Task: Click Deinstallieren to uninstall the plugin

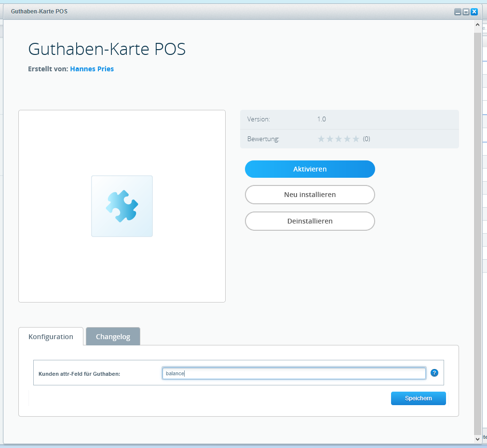Action: point(310,221)
